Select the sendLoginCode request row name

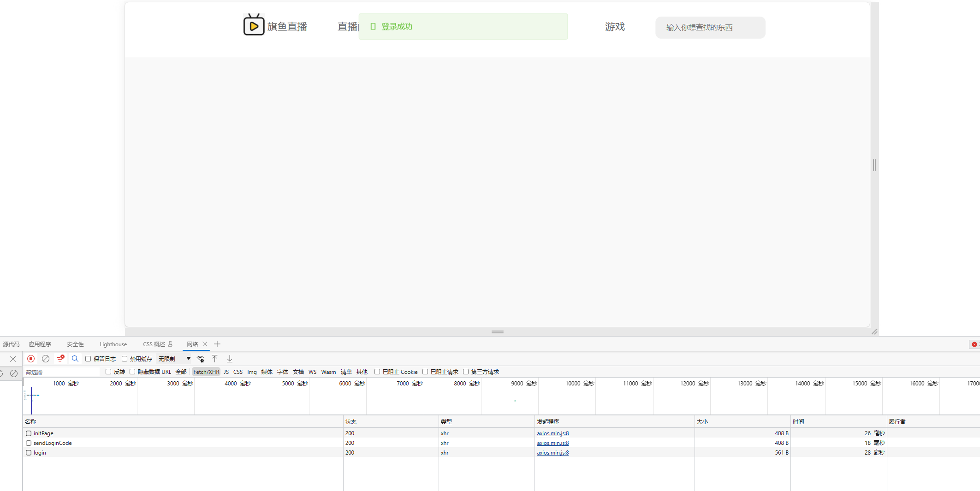tap(53, 443)
